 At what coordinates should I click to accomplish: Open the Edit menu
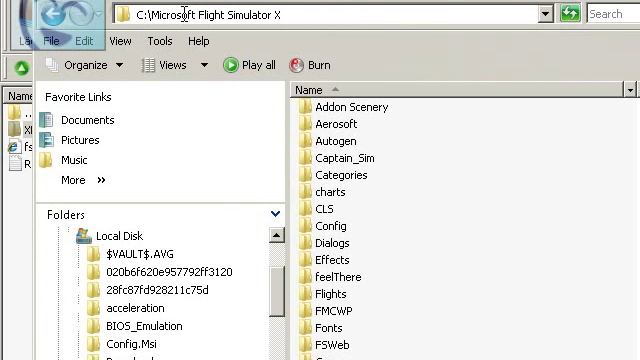tap(84, 41)
